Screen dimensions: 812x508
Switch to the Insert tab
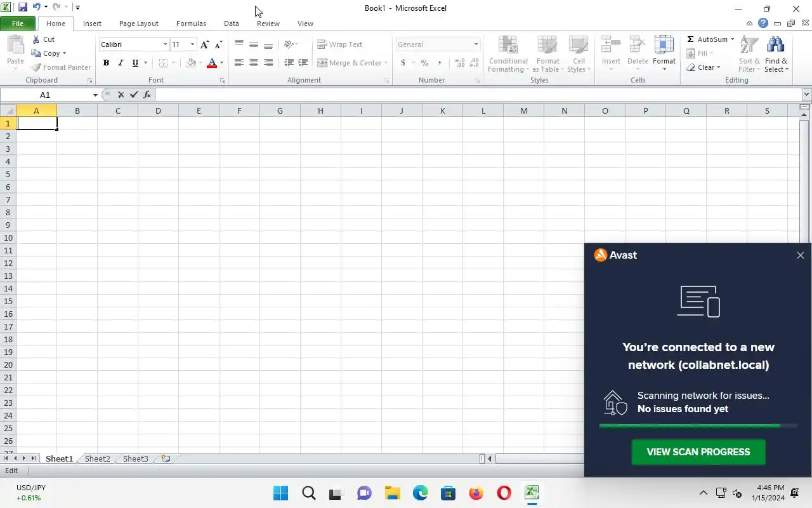[92, 23]
